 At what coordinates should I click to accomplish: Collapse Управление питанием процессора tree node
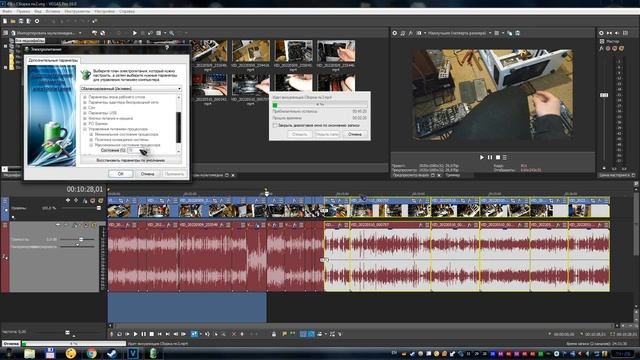pos(85,129)
